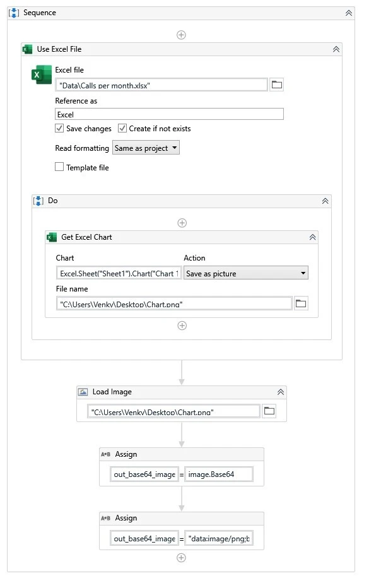Click the Do sequence icon
The width and height of the screenshot is (381, 588).
(38, 201)
